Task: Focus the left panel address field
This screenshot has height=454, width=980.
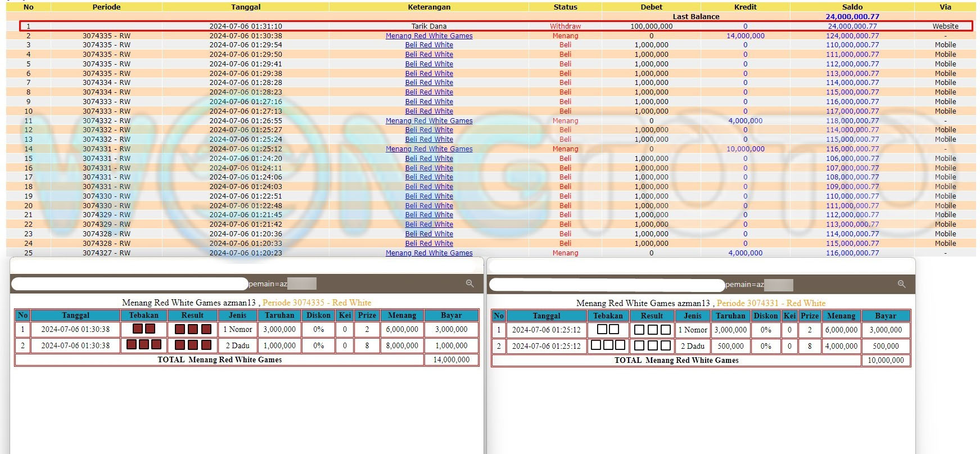Action: coord(129,284)
